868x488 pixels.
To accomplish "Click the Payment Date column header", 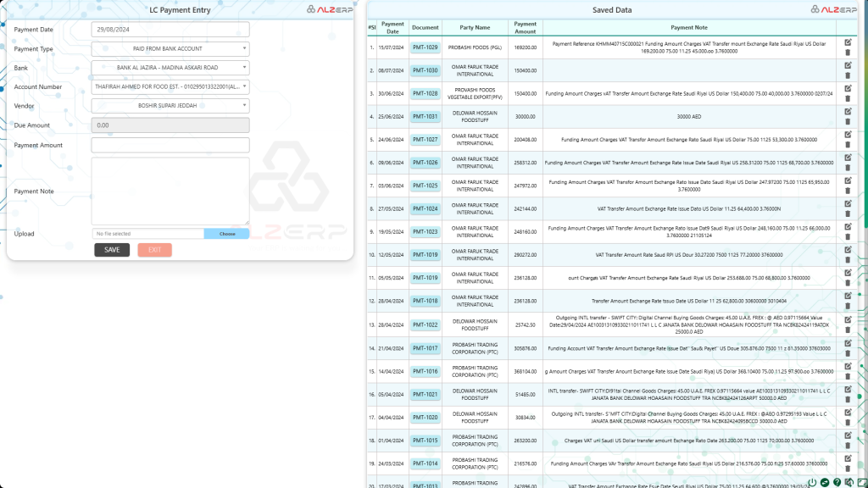I will point(392,28).
